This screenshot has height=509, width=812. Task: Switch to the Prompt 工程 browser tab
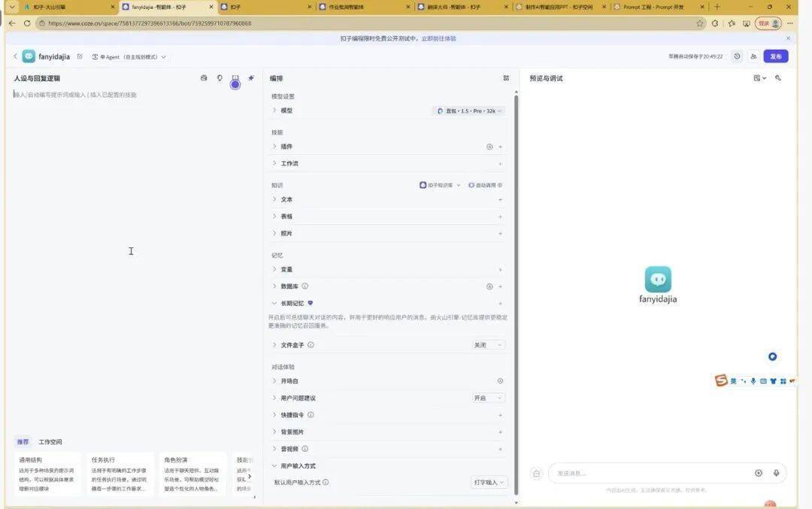coord(653,7)
